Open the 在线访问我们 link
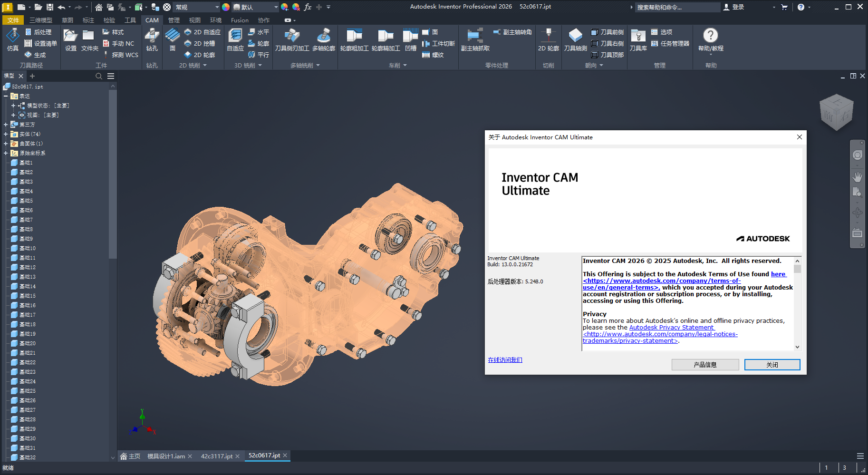 505,360
